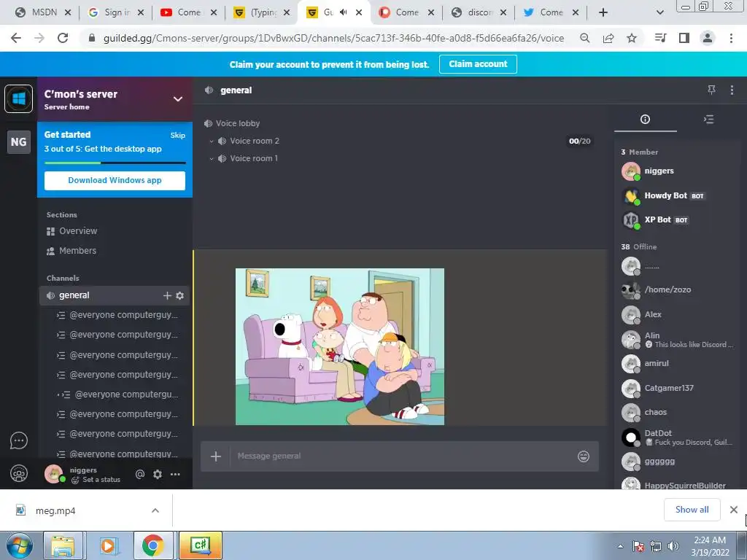Reload the page
The height and width of the screenshot is (560, 747).
click(x=63, y=38)
